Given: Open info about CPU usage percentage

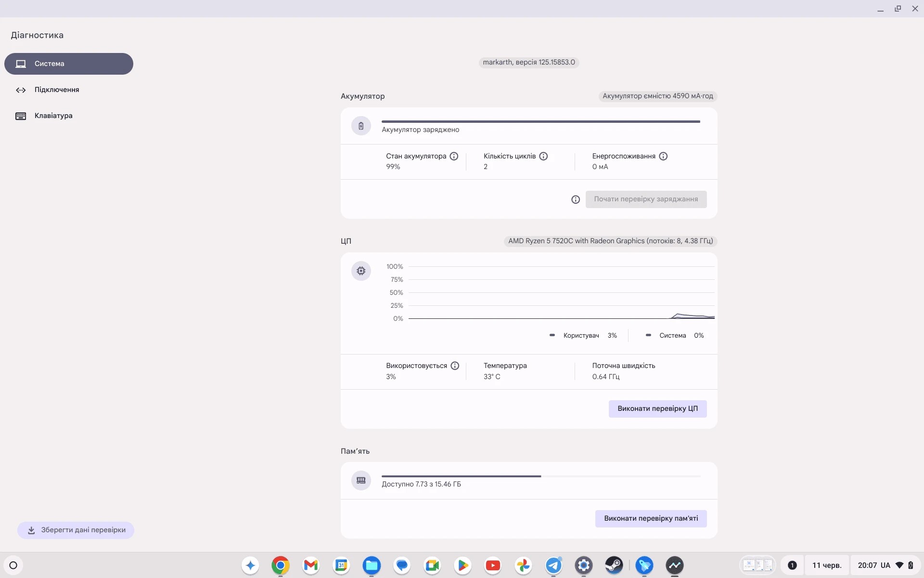Looking at the screenshot, I should click(x=455, y=366).
